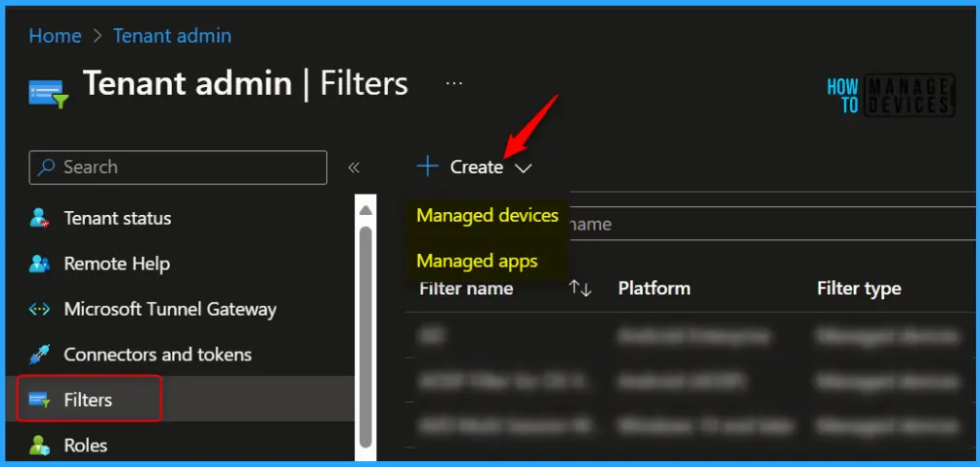Sort by Filter name column header
The image size is (980, 467).
[x=466, y=288]
